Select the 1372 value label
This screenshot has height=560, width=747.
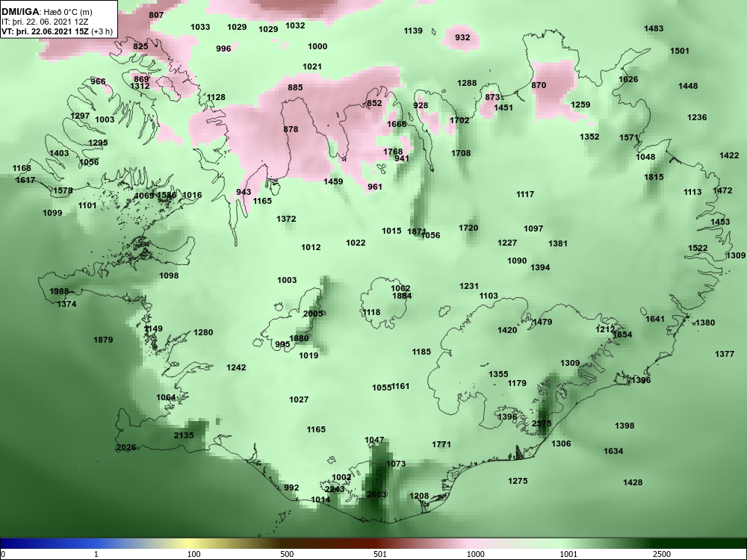pyautogui.click(x=286, y=219)
